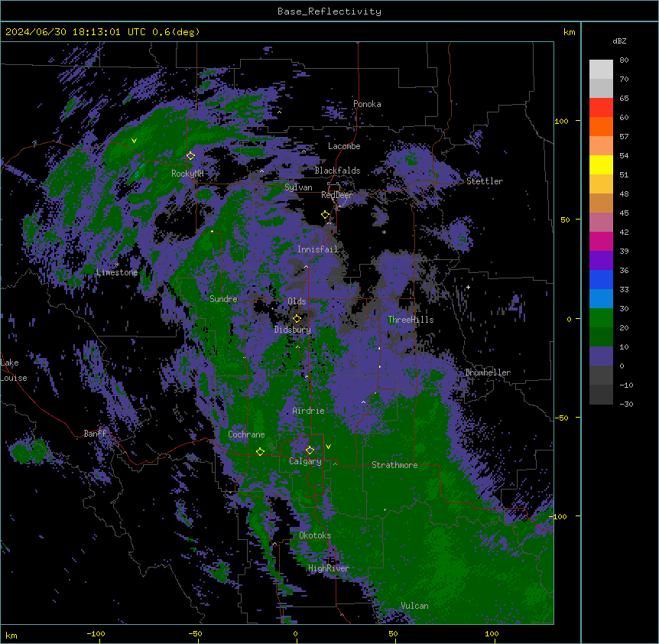
Task: Click the Lacombe city label
Action: coord(344,146)
